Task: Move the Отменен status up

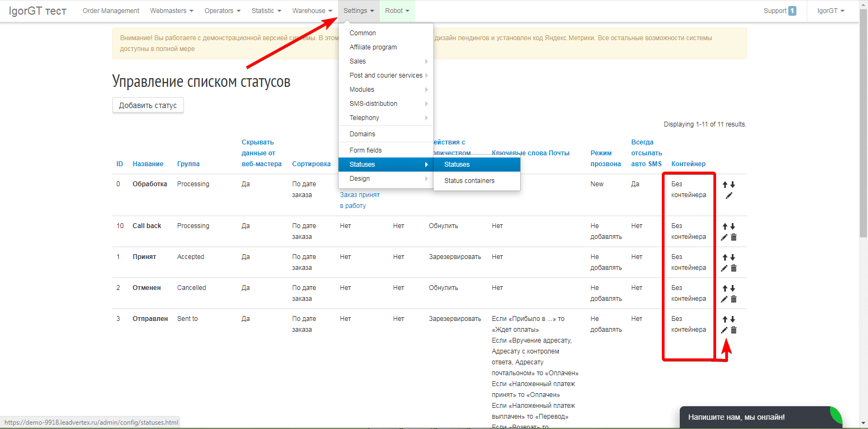Action: tap(725, 288)
